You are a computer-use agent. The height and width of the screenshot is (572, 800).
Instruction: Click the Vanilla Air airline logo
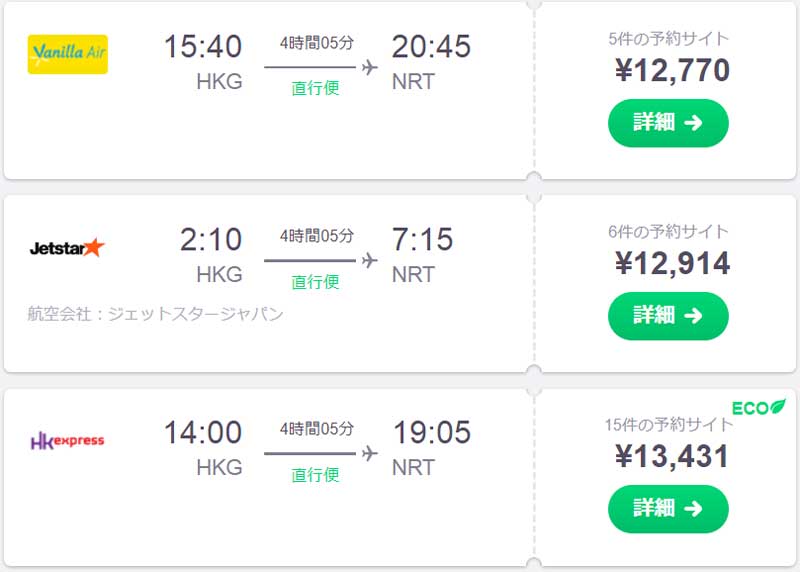[x=68, y=54]
